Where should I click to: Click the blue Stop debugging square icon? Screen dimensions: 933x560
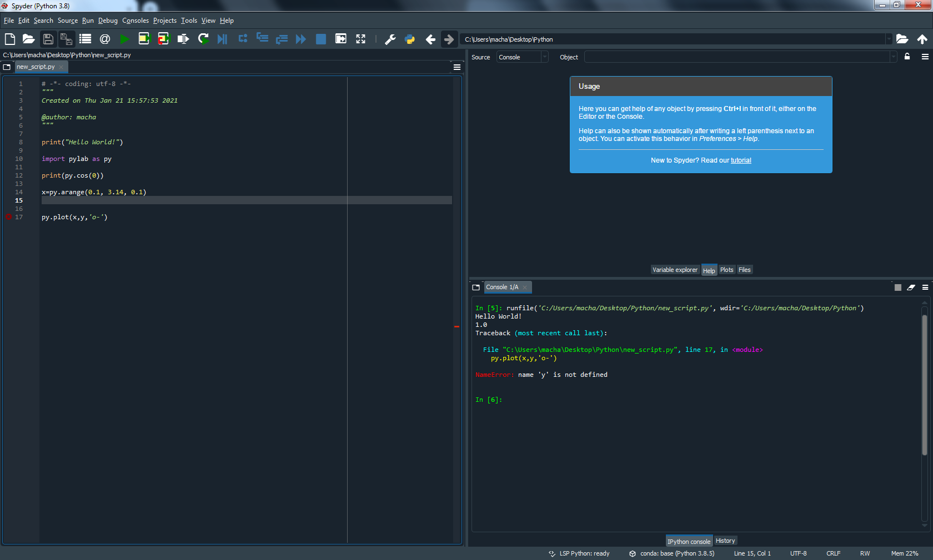(x=320, y=39)
